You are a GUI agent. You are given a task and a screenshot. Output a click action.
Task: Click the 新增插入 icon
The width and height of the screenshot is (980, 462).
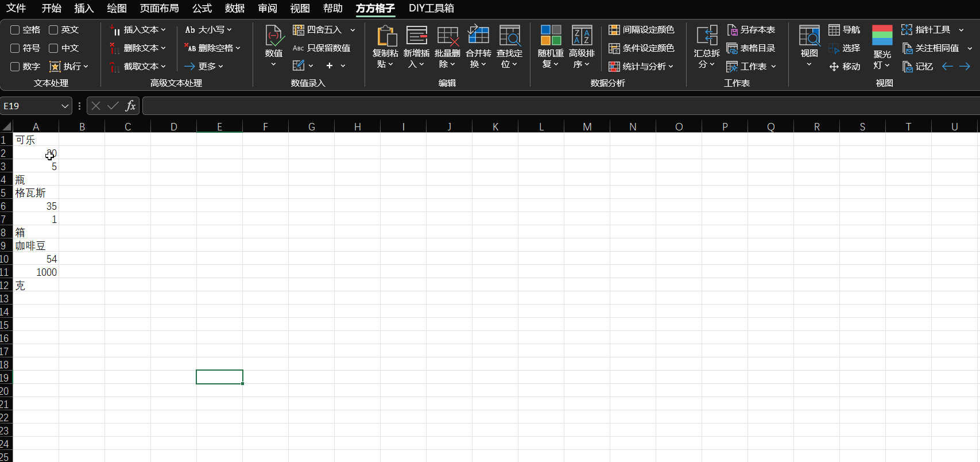pyautogui.click(x=416, y=36)
